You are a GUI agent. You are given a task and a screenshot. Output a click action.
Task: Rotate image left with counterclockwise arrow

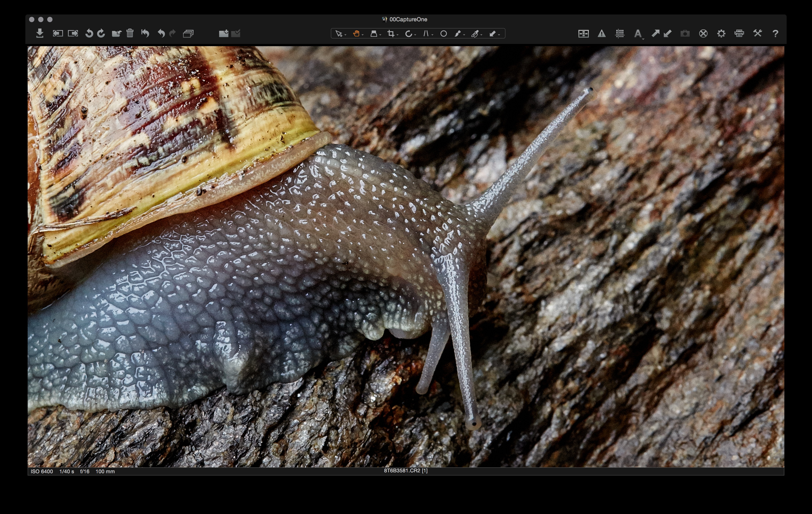[x=89, y=33]
